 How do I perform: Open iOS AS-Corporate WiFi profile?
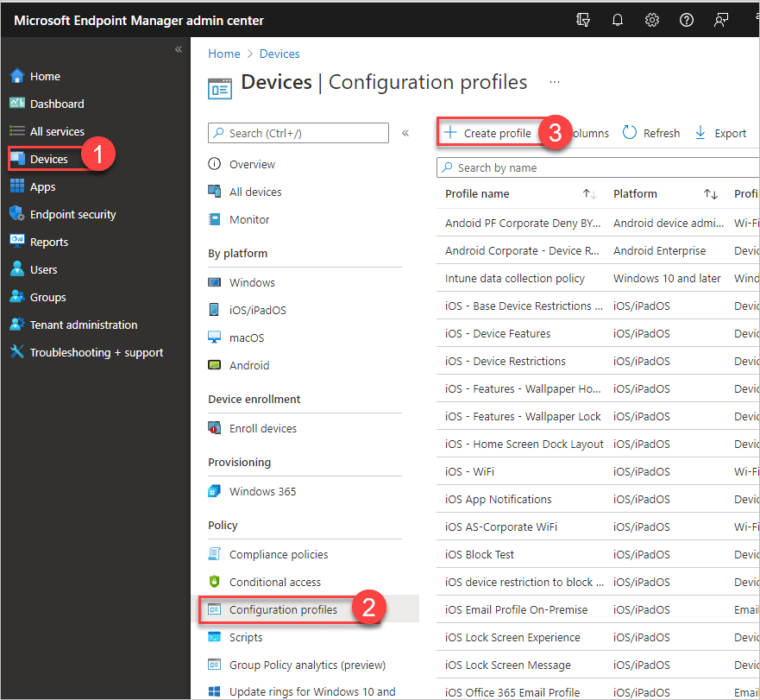(501, 527)
